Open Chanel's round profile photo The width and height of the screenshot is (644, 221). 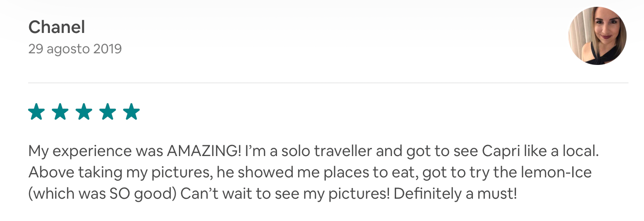click(x=597, y=36)
